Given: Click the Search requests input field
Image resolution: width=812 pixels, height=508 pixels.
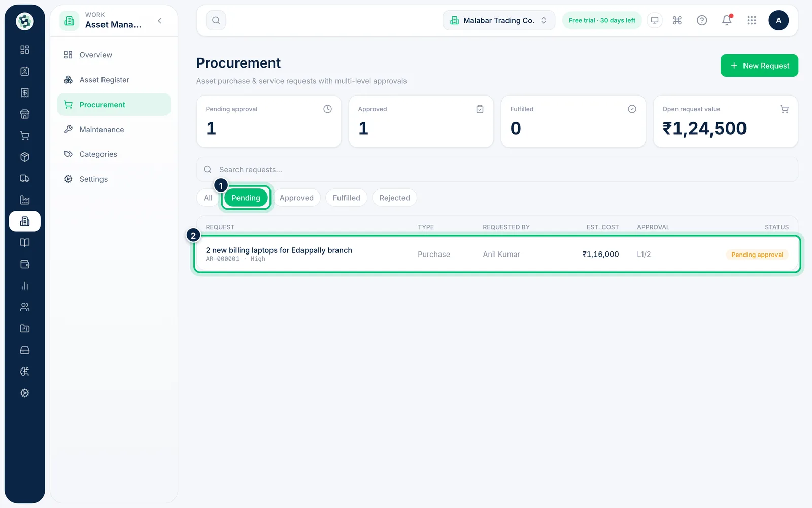Looking at the screenshot, I should 497,169.
